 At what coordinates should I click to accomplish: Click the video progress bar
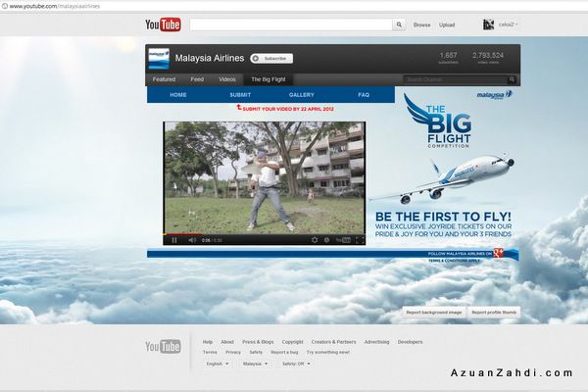click(x=264, y=234)
